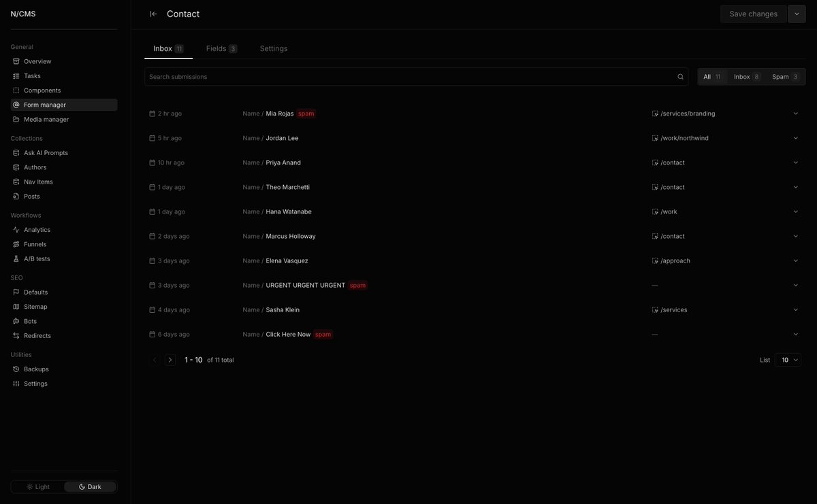
Task: Go to the previous page of submissions
Action: click(155, 360)
